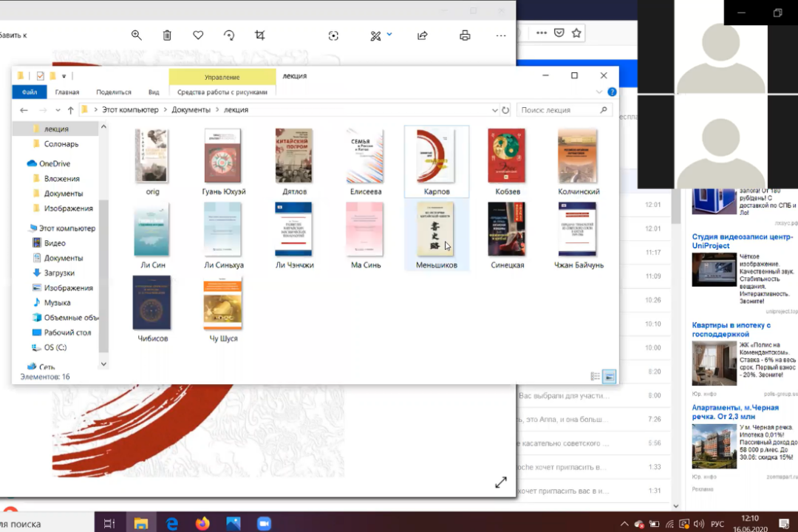
Task: Open Zoom from the taskbar
Action: point(264,523)
